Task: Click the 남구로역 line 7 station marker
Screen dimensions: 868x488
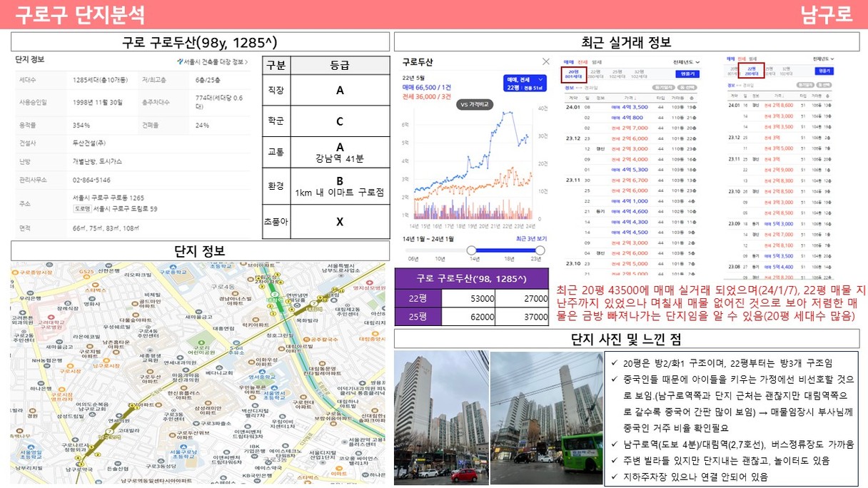Action: point(109,432)
